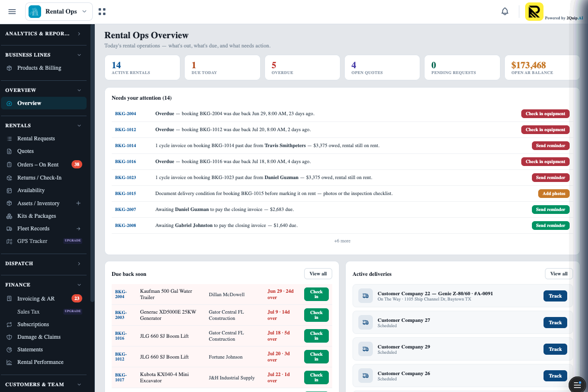Screen dimensions: 588x392
Task: Expand the Dispatch section
Action: click(x=44, y=264)
